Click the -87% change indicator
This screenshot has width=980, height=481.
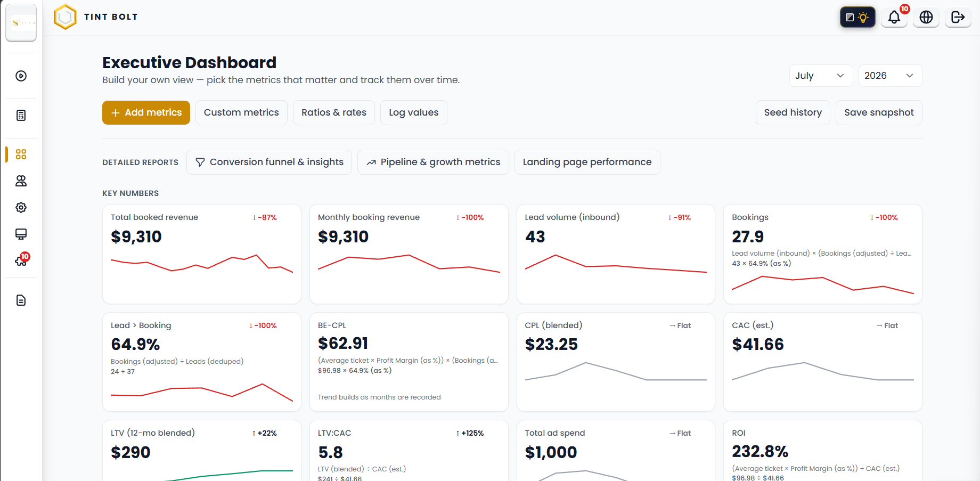pyautogui.click(x=265, y=217)
